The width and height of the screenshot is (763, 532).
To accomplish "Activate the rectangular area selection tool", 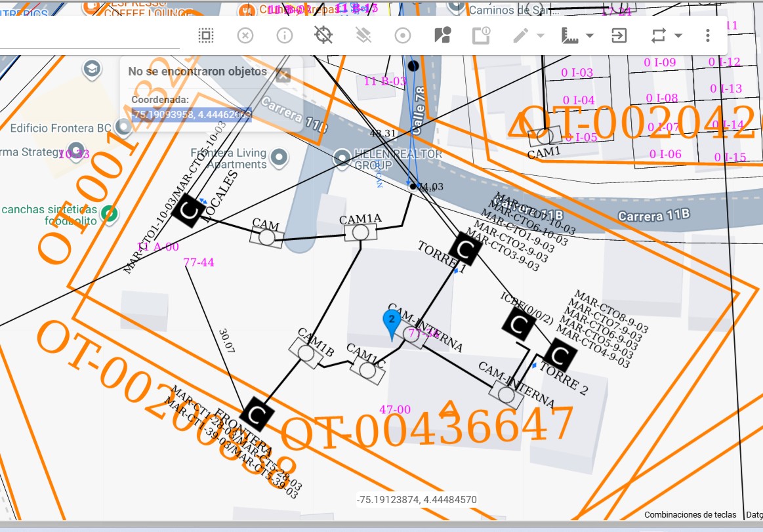I will click(x=206, y=35).
